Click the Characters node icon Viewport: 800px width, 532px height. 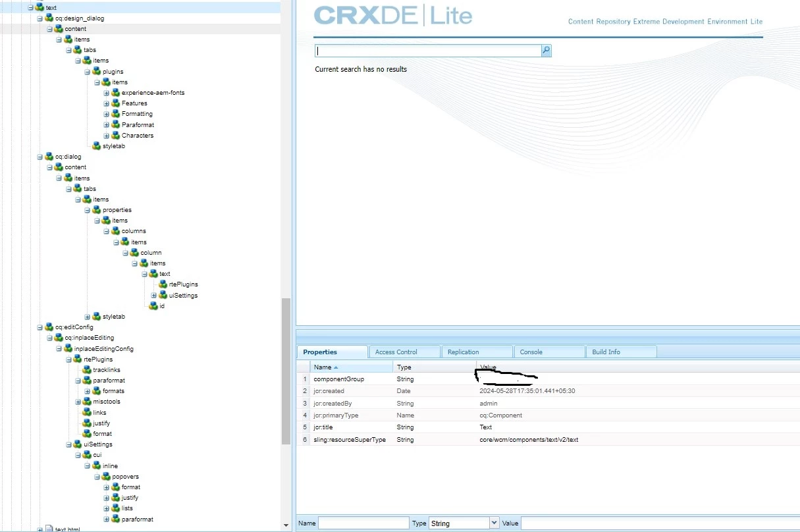click(x=115, y=136)
